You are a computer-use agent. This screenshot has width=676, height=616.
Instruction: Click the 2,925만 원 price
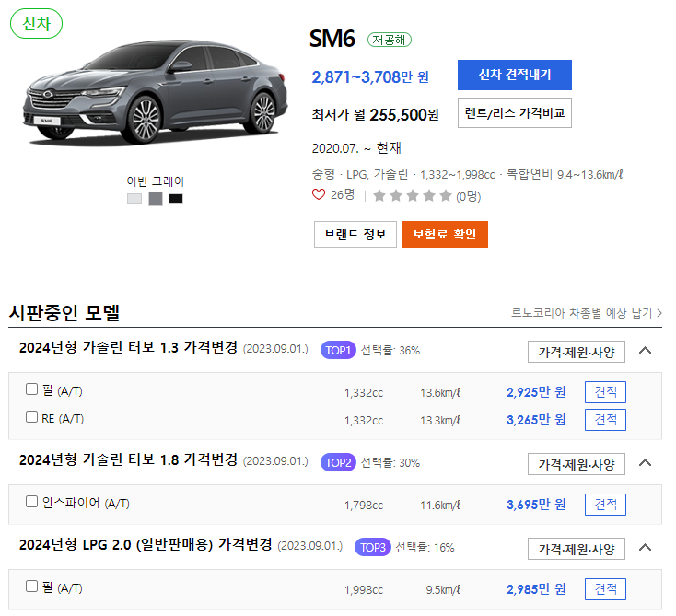[536, 392]
